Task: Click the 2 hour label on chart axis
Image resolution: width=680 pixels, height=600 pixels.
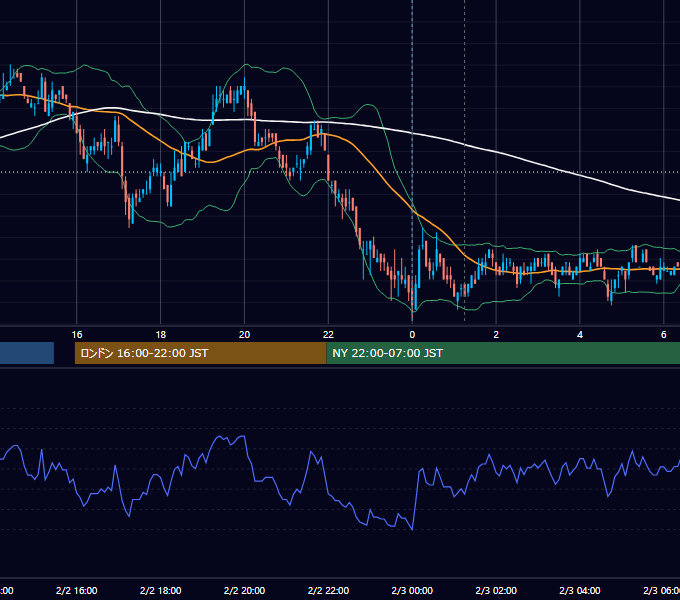Action: pos(496,334)
